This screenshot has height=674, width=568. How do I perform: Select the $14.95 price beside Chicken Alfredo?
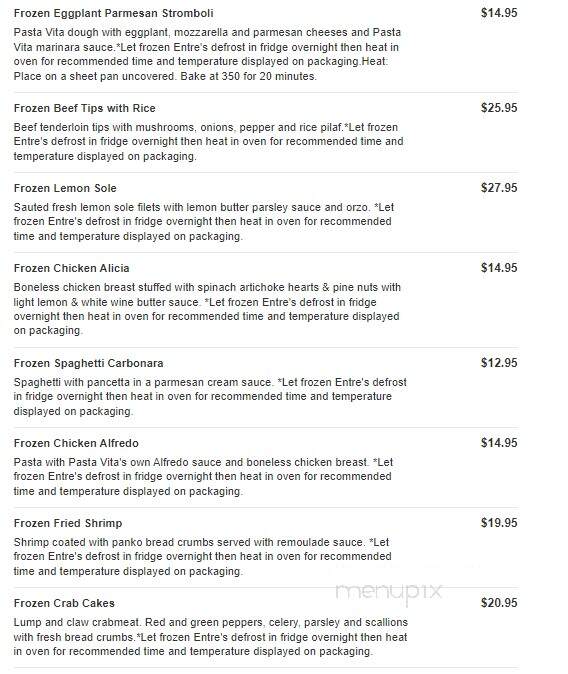pyautogui.click(x=499, y=443)
